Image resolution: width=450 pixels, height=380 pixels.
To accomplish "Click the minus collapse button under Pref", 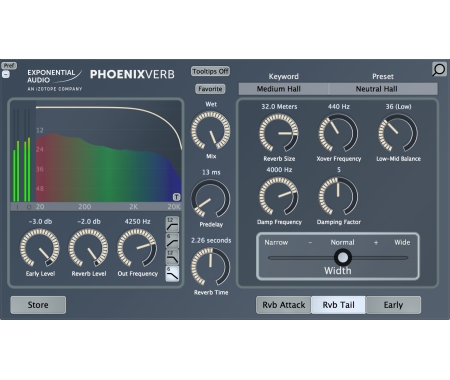I will coord(6,74).
